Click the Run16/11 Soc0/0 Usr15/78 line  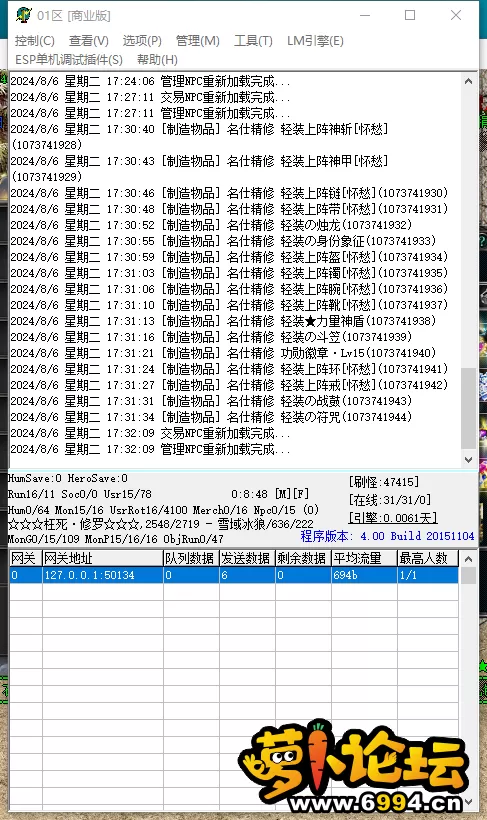tap(80, 494)
